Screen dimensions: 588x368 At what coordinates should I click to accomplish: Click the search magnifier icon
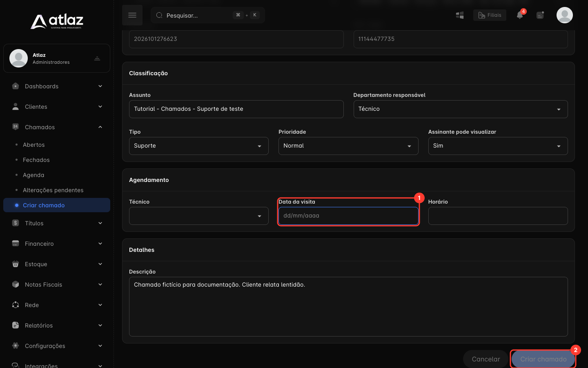pyautogui.click(x=159, y=15)
